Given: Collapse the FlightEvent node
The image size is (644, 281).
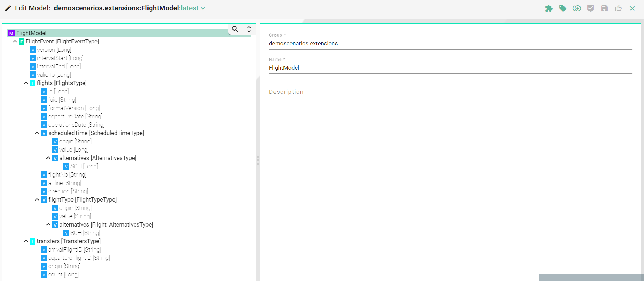Looking at the screenshot, I should [x=15, y=42].
